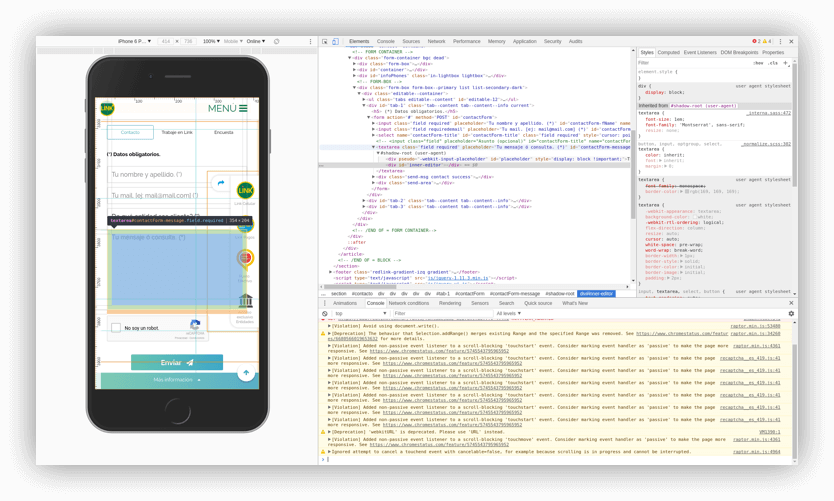834x501 pixels.
Task: Tap the hamburger MENU icon on the page
Action: coord(242,108)
